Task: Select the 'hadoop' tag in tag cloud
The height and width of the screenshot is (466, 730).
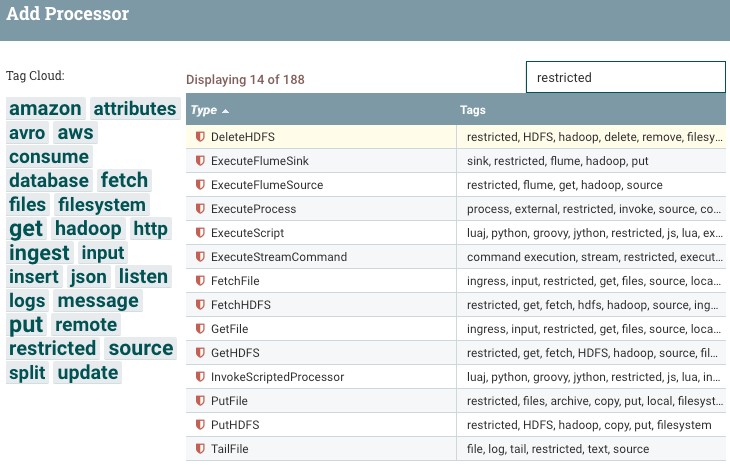Action: tap(88, 229)
